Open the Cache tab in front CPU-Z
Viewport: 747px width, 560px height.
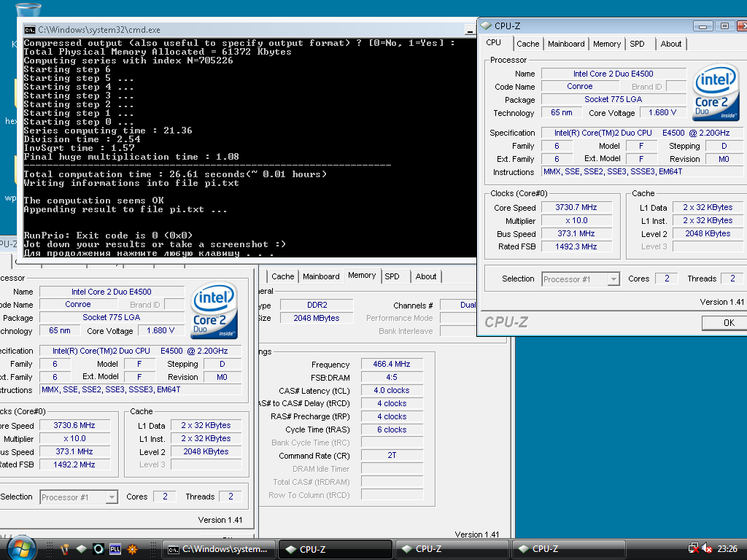pos(528,44)
